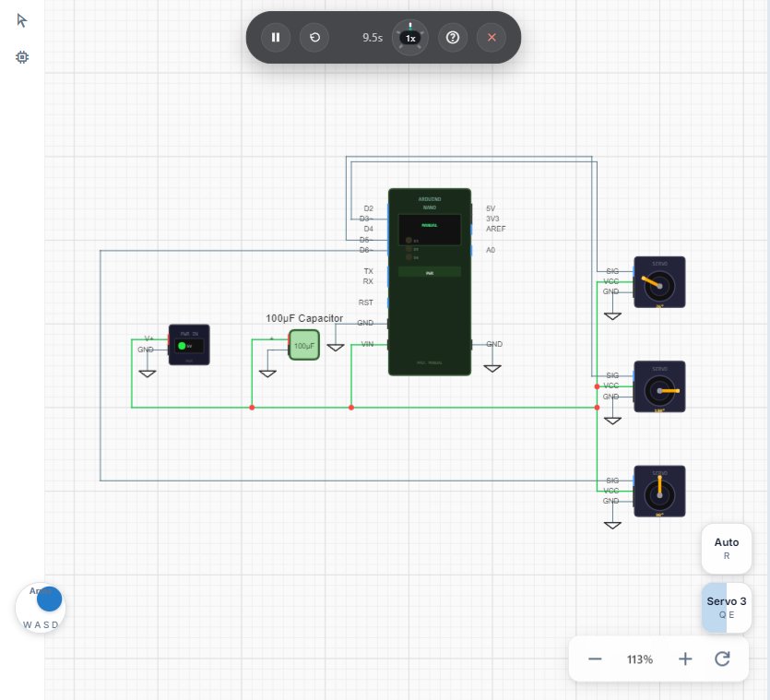Select the power input module
The image size is (770, 700).
189,344
